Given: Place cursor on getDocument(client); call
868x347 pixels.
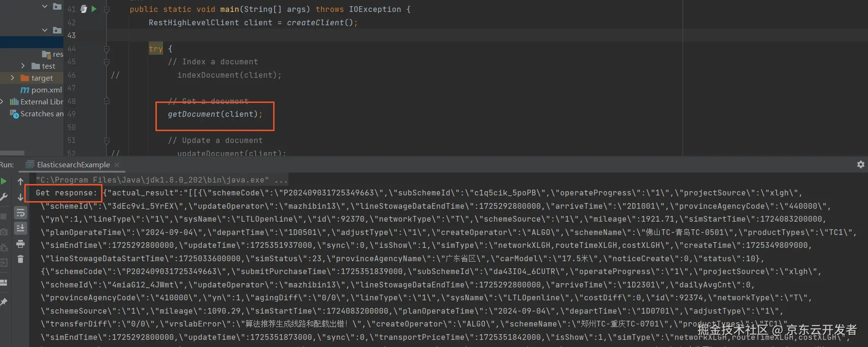Looking at the screenshot, I should 215,114.
